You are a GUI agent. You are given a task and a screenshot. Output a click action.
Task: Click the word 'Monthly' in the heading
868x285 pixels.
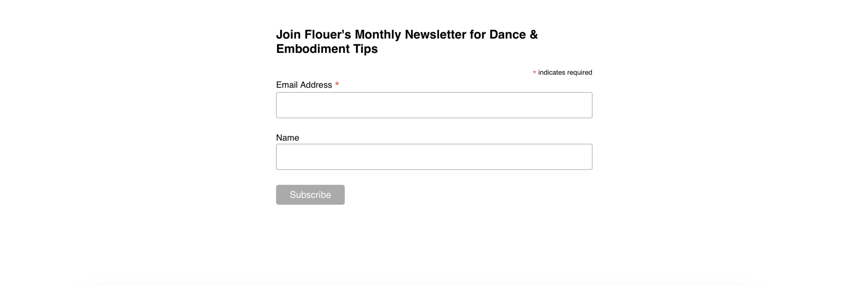point(378,35)
